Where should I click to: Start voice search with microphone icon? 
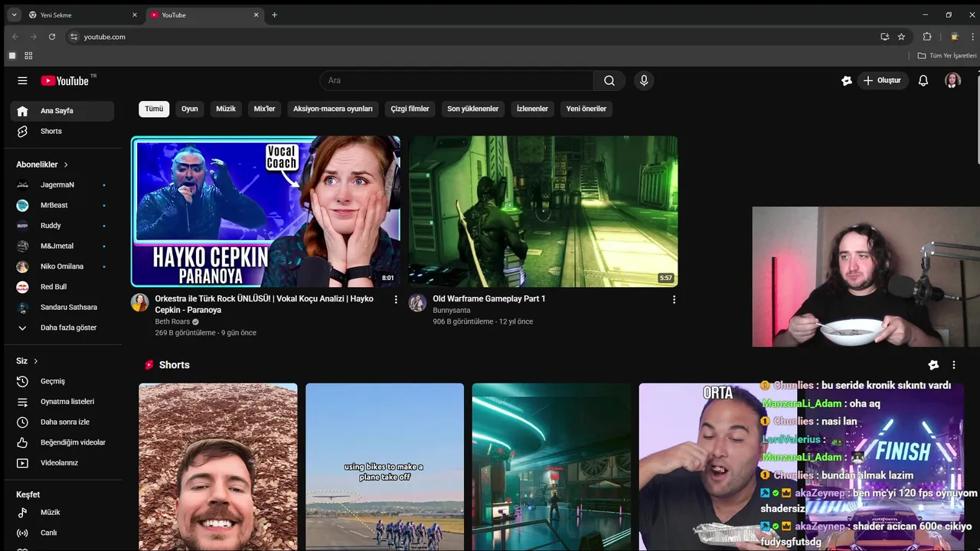click(x=644, y=80)
